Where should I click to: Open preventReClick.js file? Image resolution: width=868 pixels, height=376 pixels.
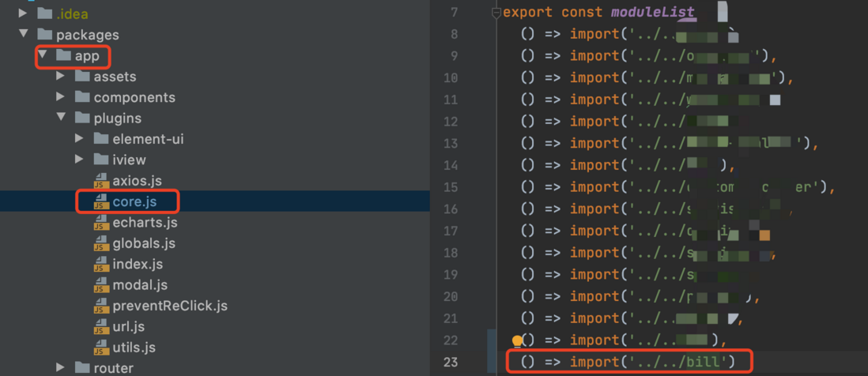(170, 306)
